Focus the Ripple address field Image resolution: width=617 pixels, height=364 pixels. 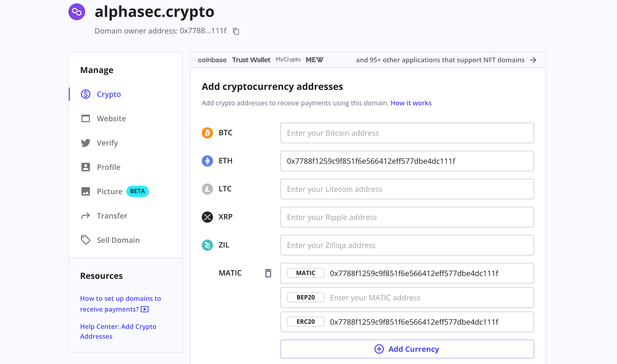tap(407, 217)
